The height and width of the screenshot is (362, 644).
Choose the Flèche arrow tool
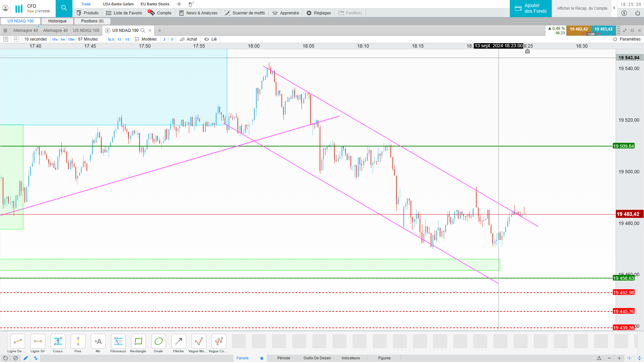[178, 342]
